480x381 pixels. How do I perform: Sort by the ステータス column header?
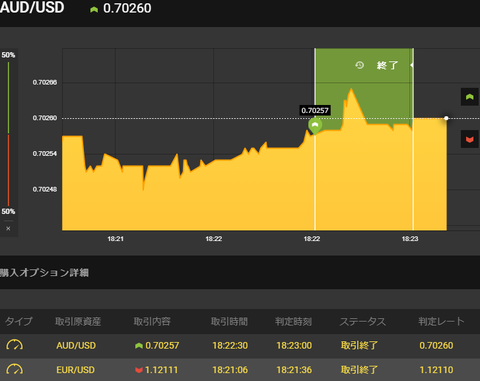363,321
